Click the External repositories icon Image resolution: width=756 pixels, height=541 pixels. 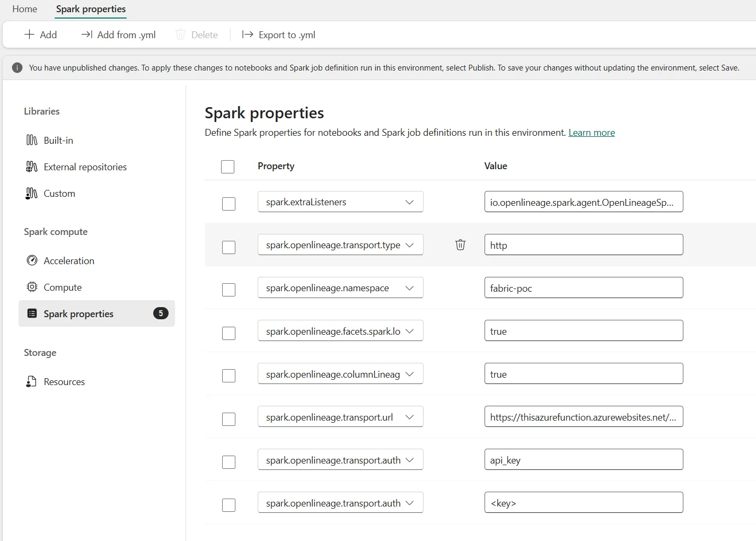(32, 167)
